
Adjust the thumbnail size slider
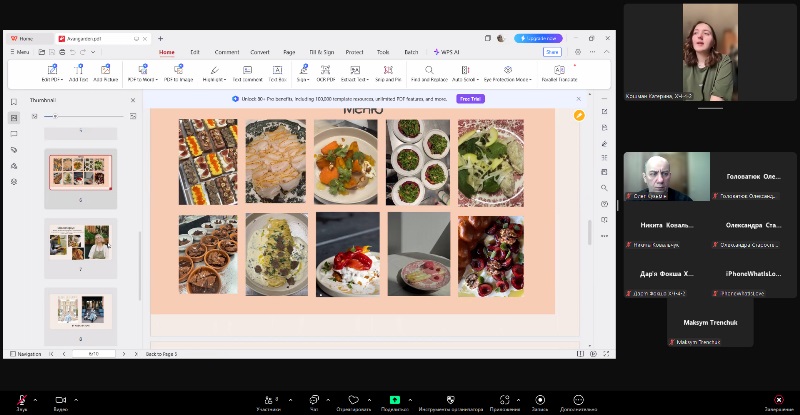[56, 116]
